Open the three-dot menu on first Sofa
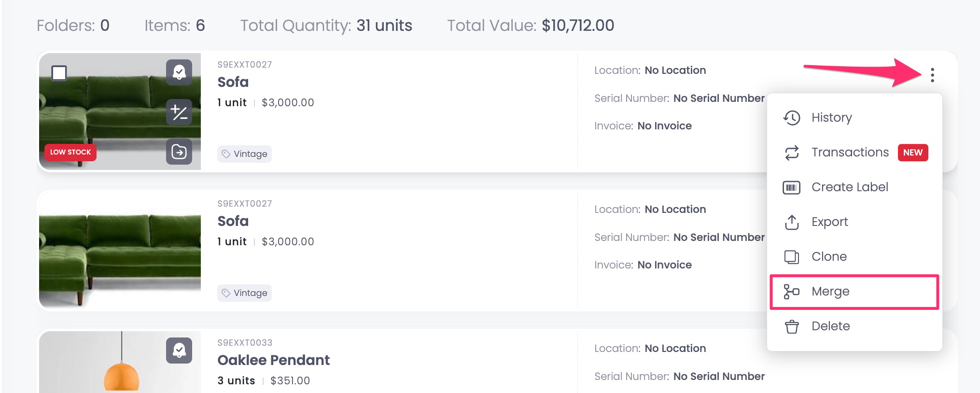This screenshot has width=980, height=393. (932, 75)
